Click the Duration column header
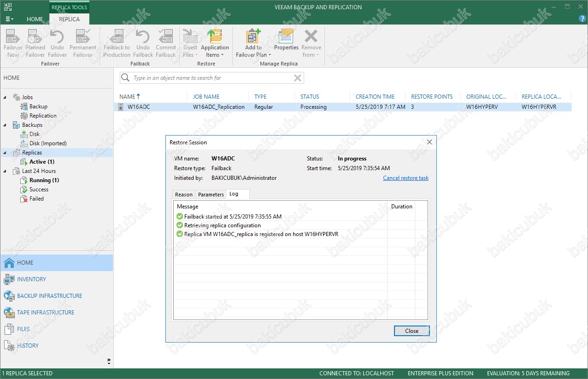This screenshot has height=379, width=588. (401, 207)
